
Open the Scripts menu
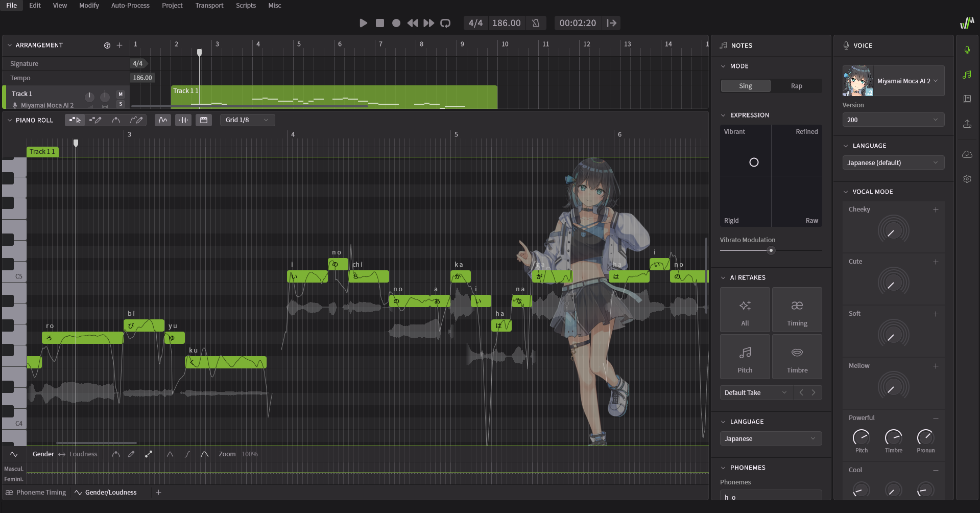point(246,5)
